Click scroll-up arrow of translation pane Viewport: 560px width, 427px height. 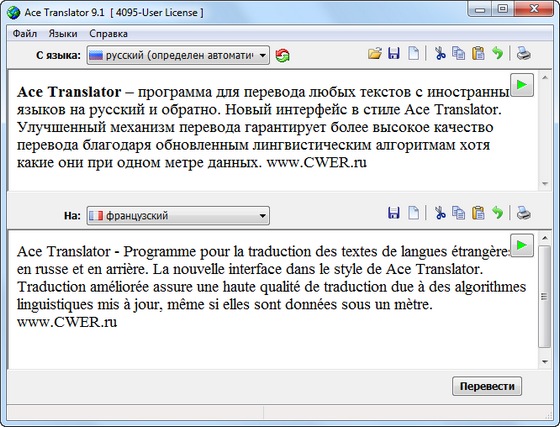tap(545, 238)
